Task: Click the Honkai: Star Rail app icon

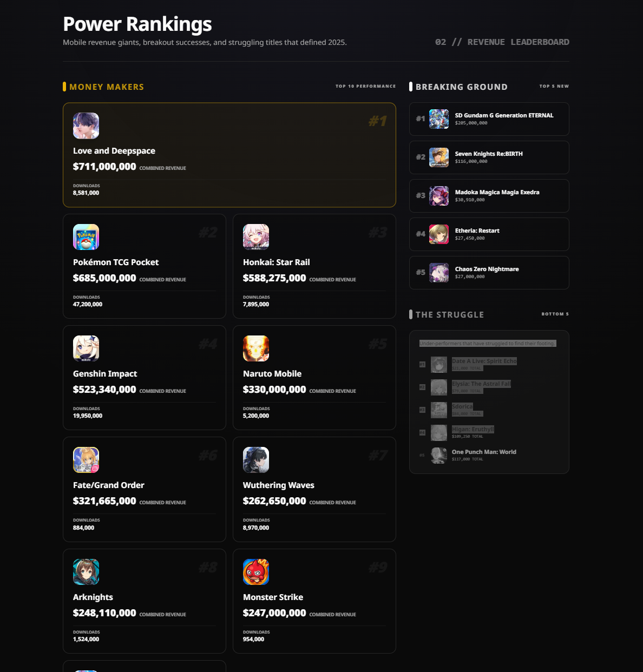Action: pyautogui.click(x=256, y=237)
